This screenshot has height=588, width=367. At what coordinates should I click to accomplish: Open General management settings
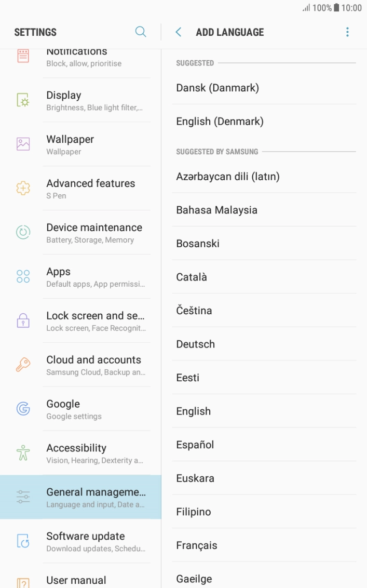(96, 497)
